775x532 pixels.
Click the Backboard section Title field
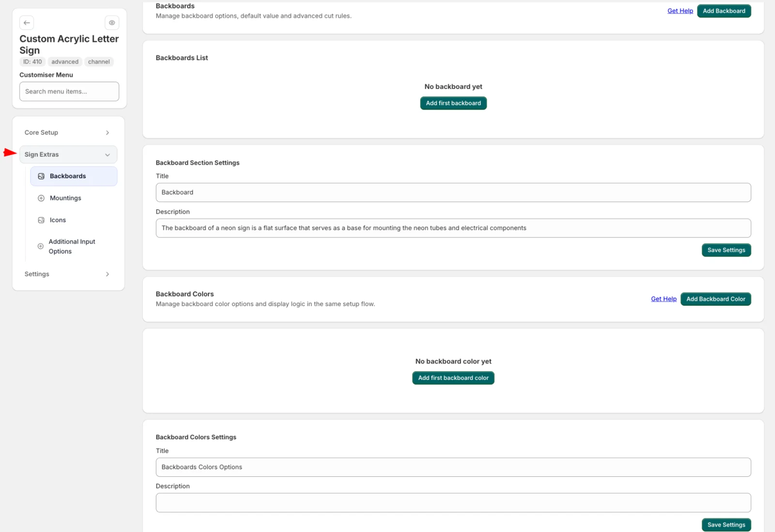[x=453, y=192]
